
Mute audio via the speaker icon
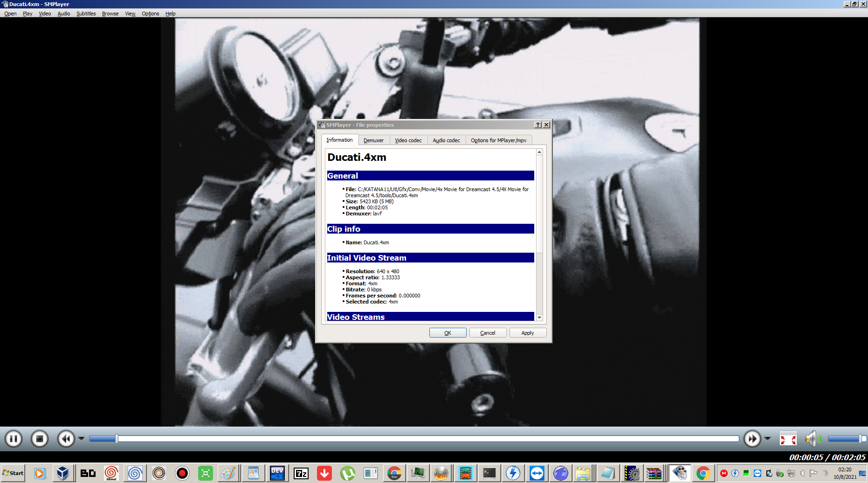click(x=813, y=439)
